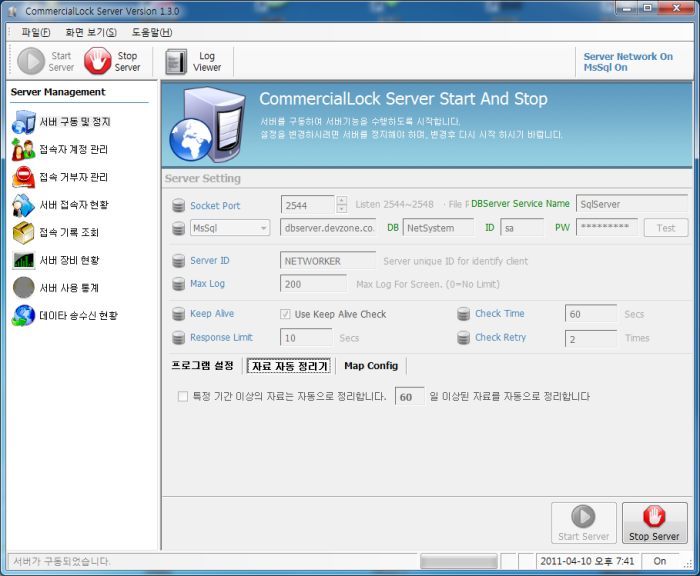Click the bottom Stop Server button
Image resolution: width=700 pixels, height=576 pixels.
click(654, 523)
